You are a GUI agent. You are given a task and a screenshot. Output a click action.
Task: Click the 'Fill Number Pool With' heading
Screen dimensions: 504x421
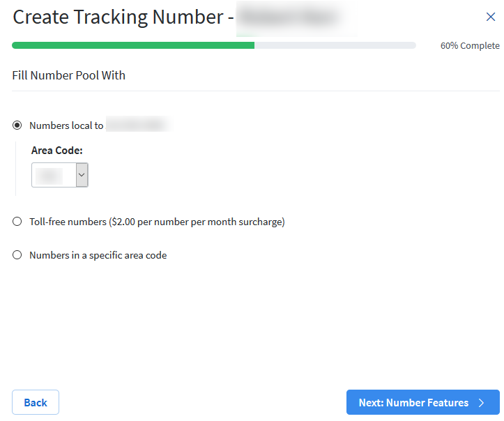click(x=68, y=75)
